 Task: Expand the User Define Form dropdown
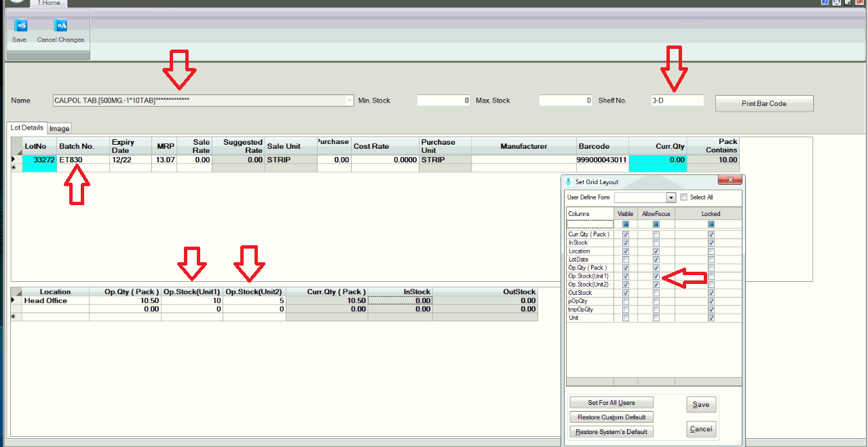(x=671, y=198)
